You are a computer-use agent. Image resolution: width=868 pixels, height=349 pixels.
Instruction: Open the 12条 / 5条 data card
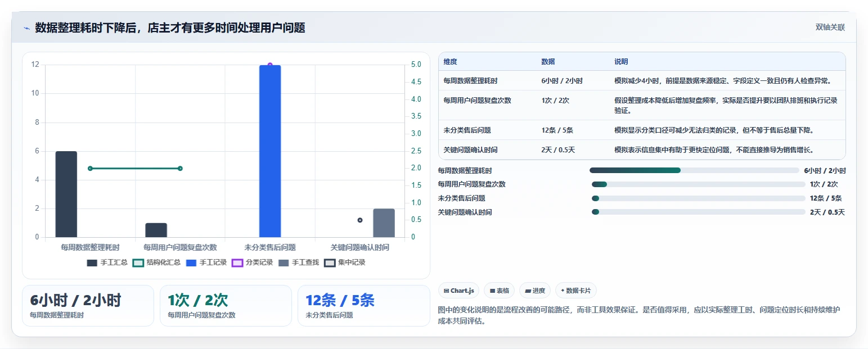[x=363, y=306]
